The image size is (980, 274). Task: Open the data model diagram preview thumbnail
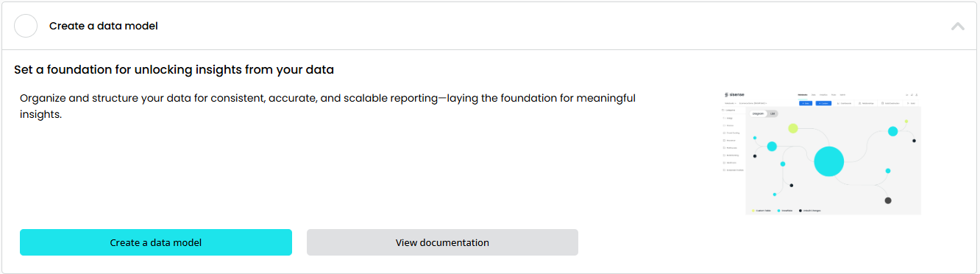coord(822,152)
